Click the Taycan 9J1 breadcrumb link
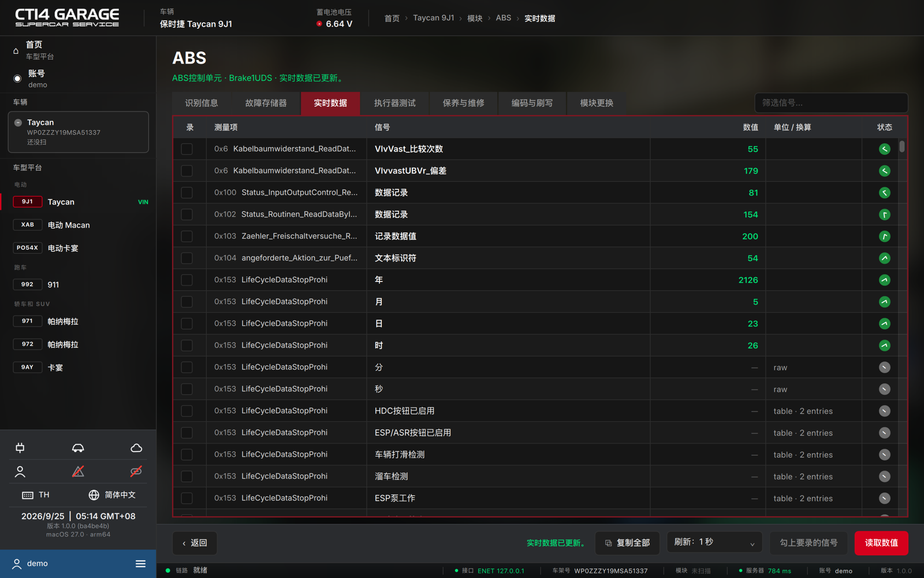 434,18
